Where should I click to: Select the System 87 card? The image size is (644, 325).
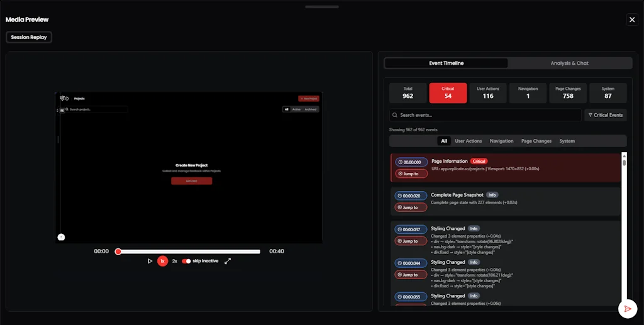[608, 93]
